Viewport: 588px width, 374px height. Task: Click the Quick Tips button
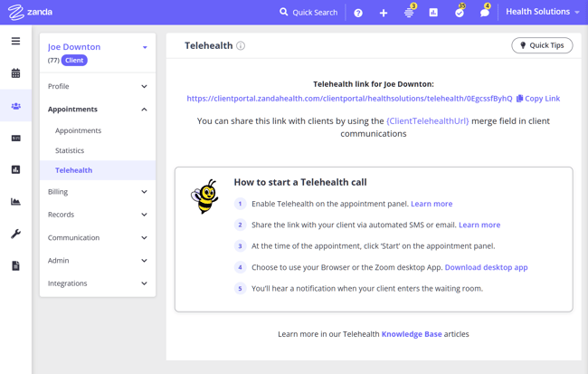542,45
